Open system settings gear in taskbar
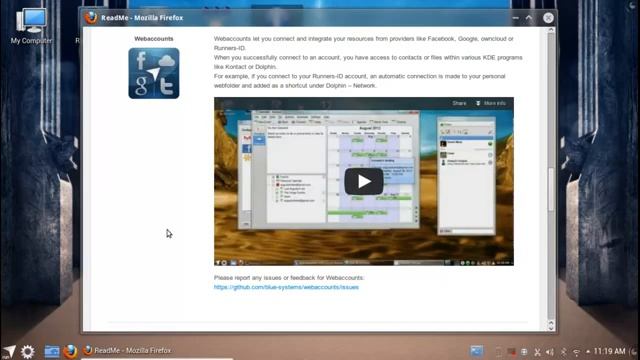Image resolution: width=640 pixels, height=360 pixels. (x=28, y=351)
